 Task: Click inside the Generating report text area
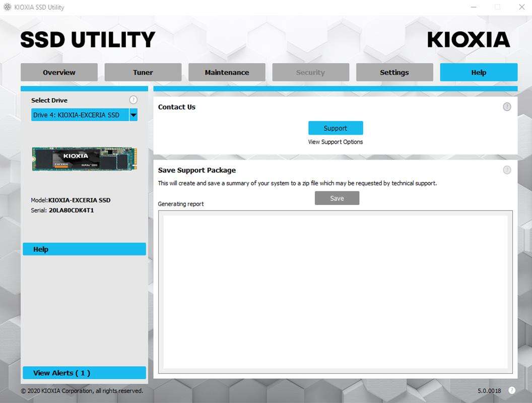(335, 292)
